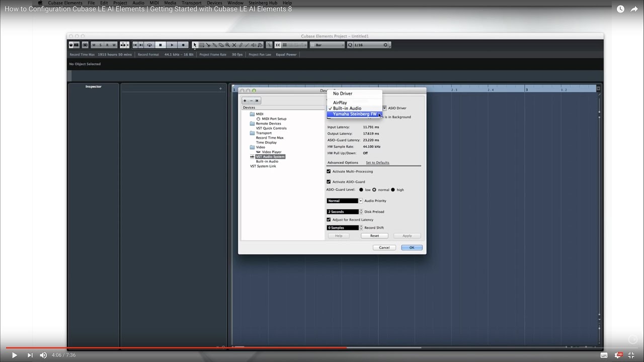Click the Disk Preload stepper arrows

coord(361,212)
